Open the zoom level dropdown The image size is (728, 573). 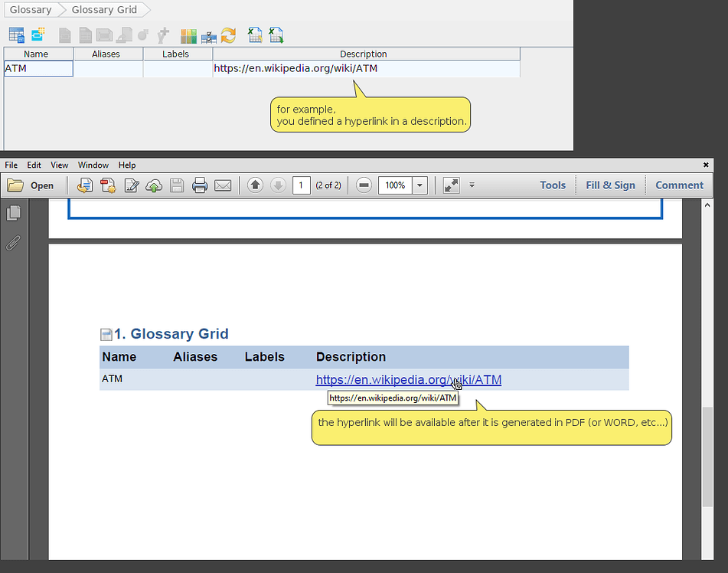[x=418, y=185]
